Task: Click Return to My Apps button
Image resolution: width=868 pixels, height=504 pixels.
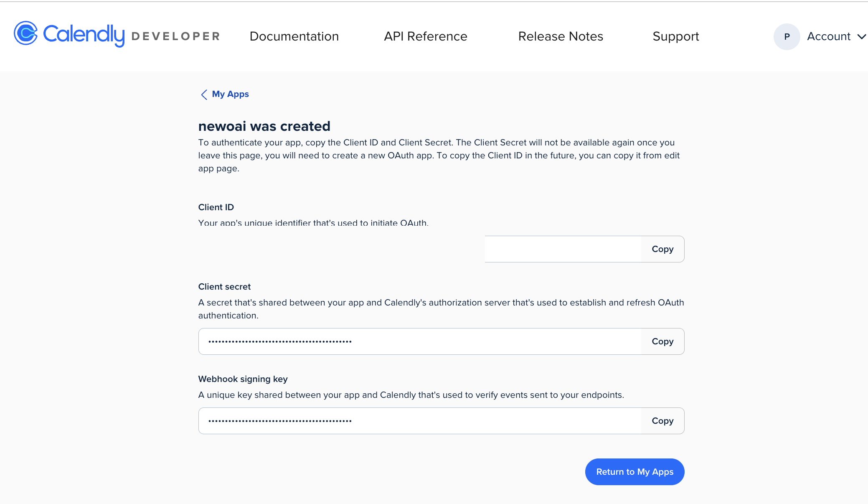Action: [x=635, y=472]
